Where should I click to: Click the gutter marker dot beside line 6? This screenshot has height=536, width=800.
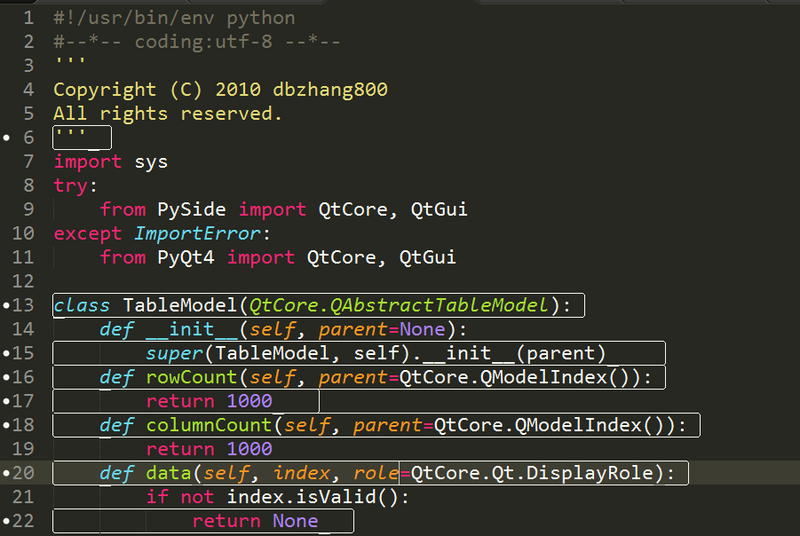6,138
